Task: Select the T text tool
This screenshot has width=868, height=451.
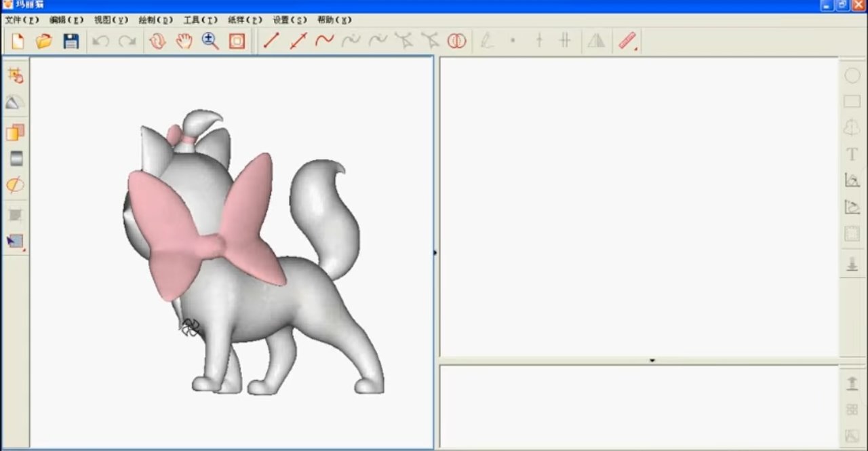Action: coord(852,155)
